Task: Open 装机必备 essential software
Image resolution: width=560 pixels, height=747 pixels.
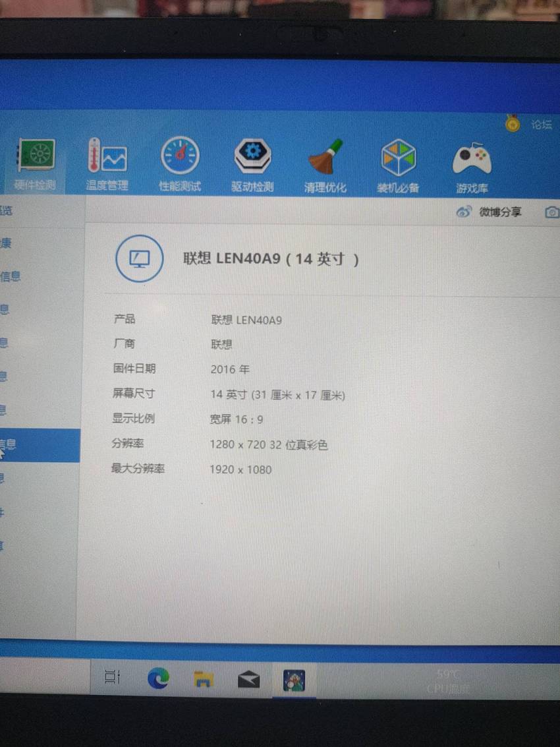Action: tap(398, 166)
